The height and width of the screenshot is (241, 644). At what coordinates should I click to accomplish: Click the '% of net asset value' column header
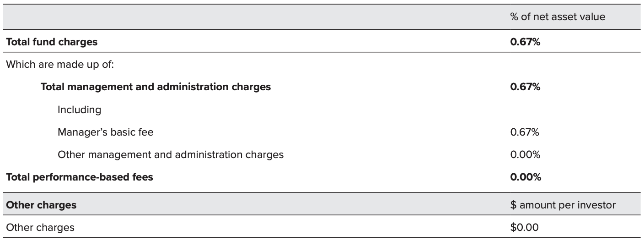point(557,17)
